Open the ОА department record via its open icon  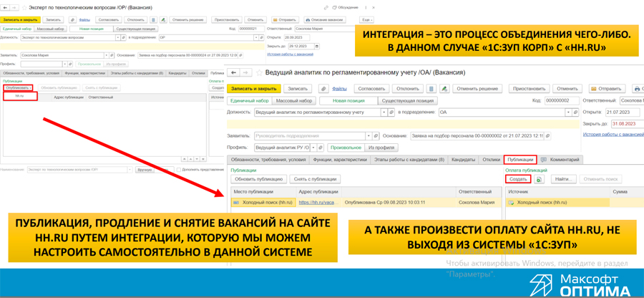coord(575,112)
